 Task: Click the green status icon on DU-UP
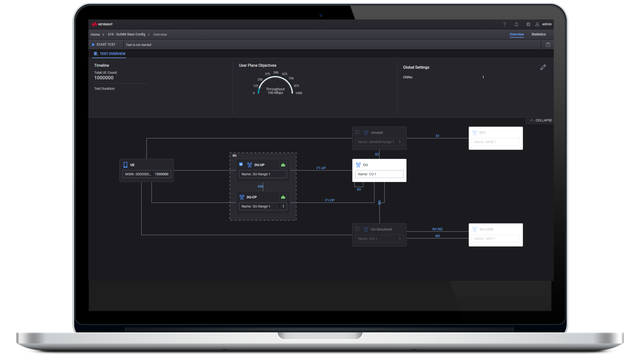[x=283, y=165]
